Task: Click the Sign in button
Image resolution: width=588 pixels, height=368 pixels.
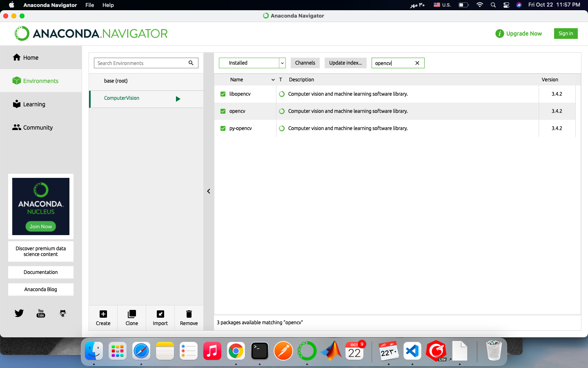Action: [566, 34]
